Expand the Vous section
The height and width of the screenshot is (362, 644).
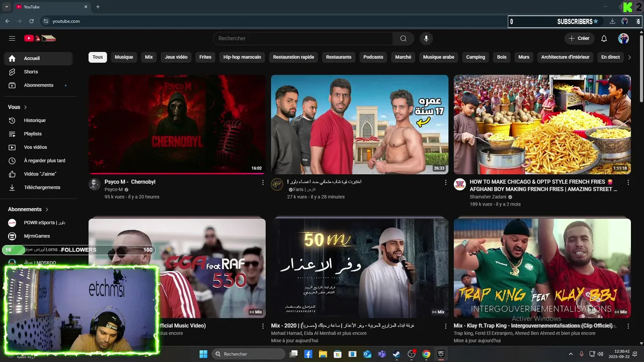click(x=17, y=107)
